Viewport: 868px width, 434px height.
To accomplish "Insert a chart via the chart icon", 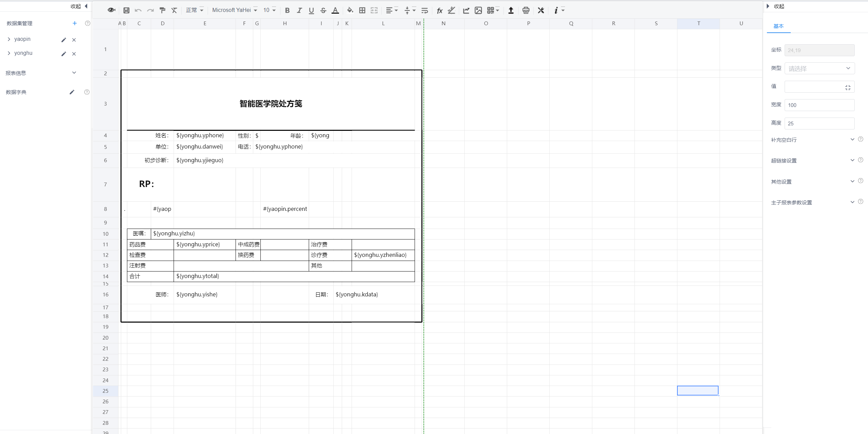I will click(466, 10).
